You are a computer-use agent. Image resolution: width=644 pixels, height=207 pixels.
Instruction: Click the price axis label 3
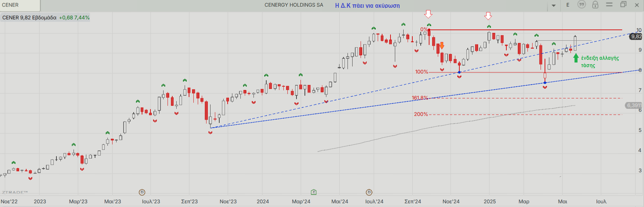click(640, 170)
